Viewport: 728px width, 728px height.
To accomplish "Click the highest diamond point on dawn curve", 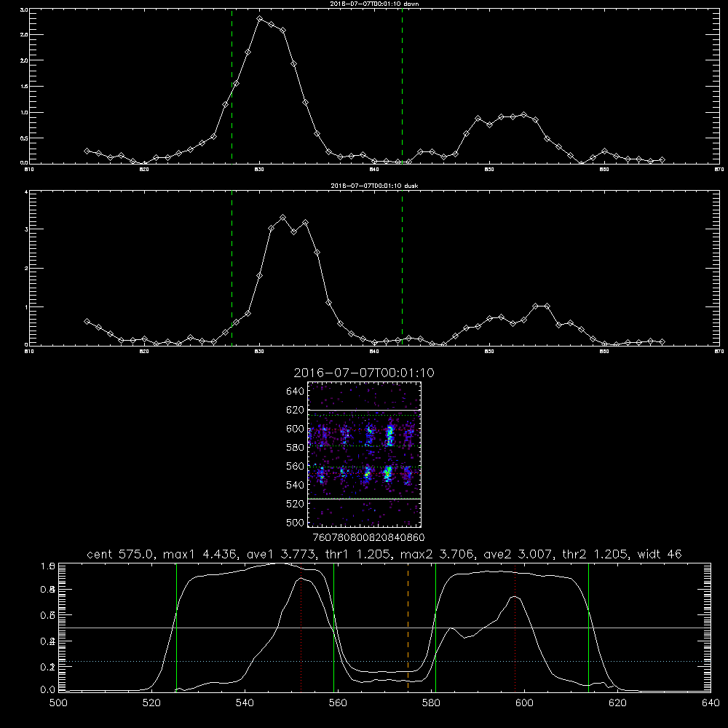I will pos(260,19).
